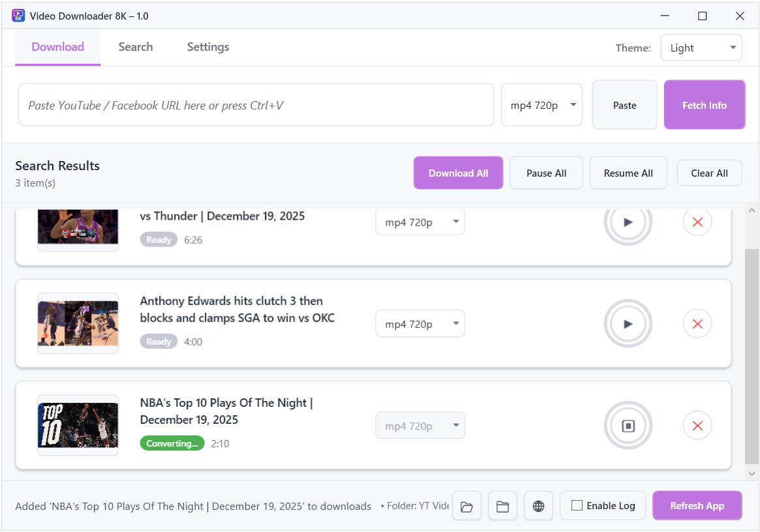Click Refresh App button

[x=697, y=505]
